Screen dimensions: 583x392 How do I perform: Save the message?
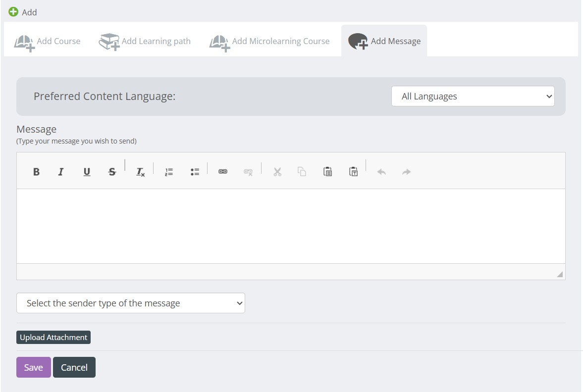(x=34, y=367)
